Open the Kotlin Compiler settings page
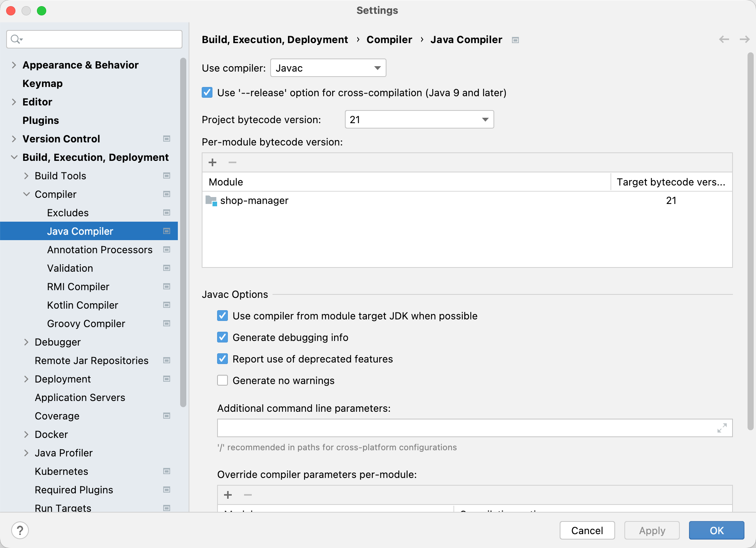The image size is (756, 548). click(x=82, y=305)
